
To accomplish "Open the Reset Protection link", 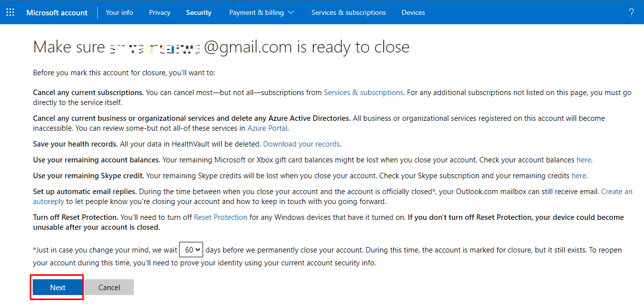I will point(221,217).
